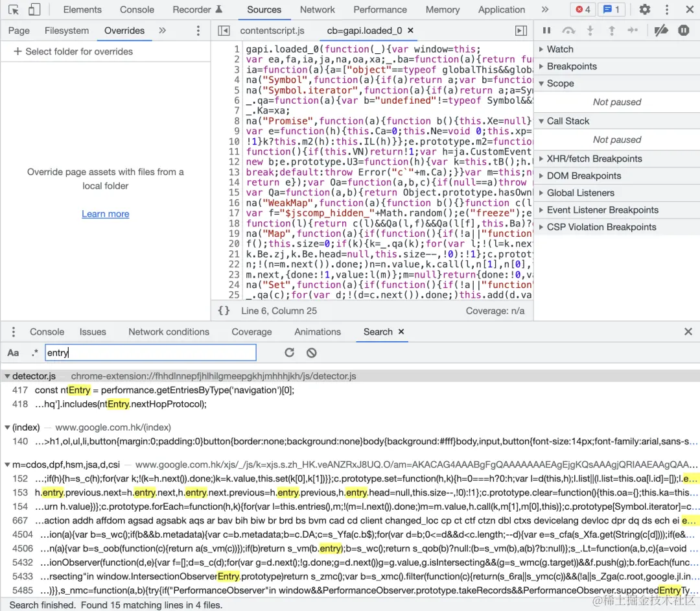This screenshot has width=700, height=611.
Task: Toggle regular expression search option
Action: tap(34, 353)
